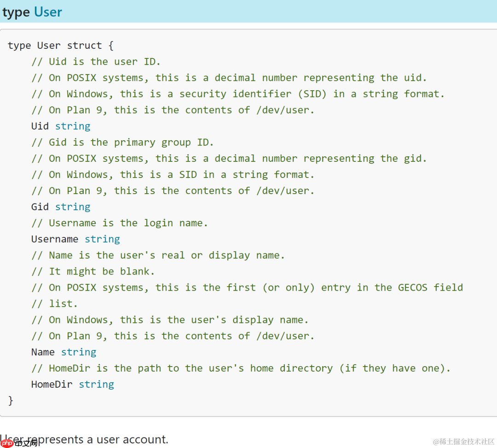Click the closing brace of the struct

pyautogui.click(x=11, y=401)
